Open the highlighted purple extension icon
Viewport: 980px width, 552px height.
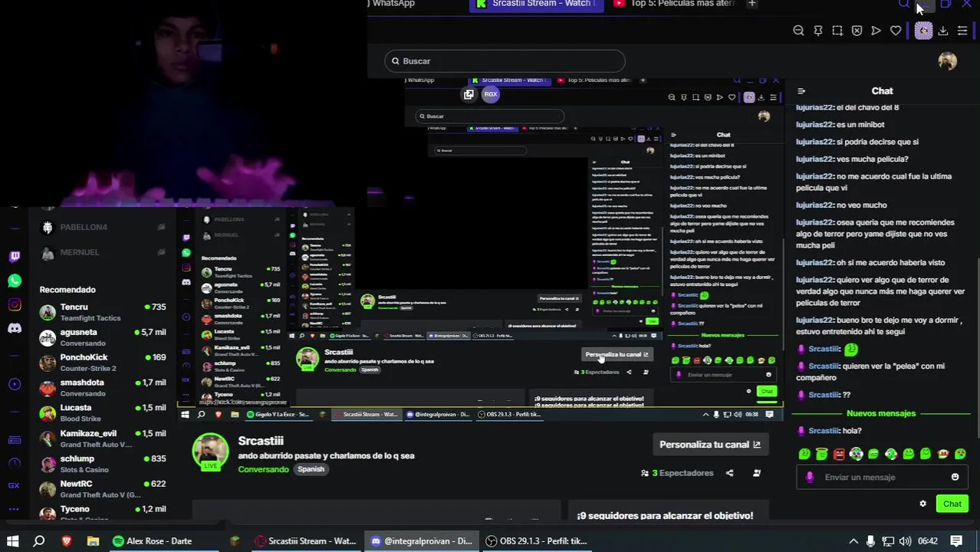pyautogui.click(x=923, y=31)
